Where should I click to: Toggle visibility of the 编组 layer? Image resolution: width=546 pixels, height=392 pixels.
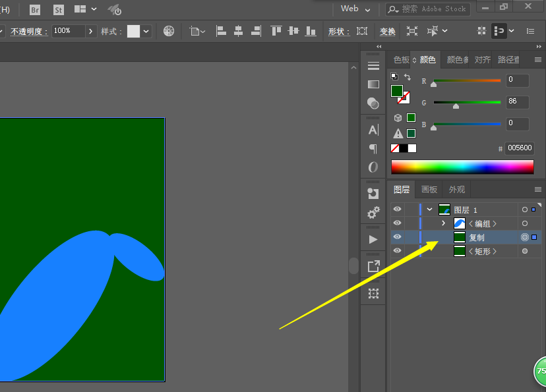pyautogui.click(x=397, y=223)
